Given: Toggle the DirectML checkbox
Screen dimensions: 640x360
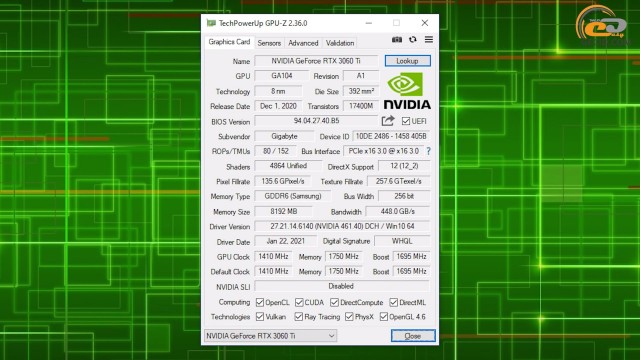Looking at the screenshot, I should (x=393, y=302).
